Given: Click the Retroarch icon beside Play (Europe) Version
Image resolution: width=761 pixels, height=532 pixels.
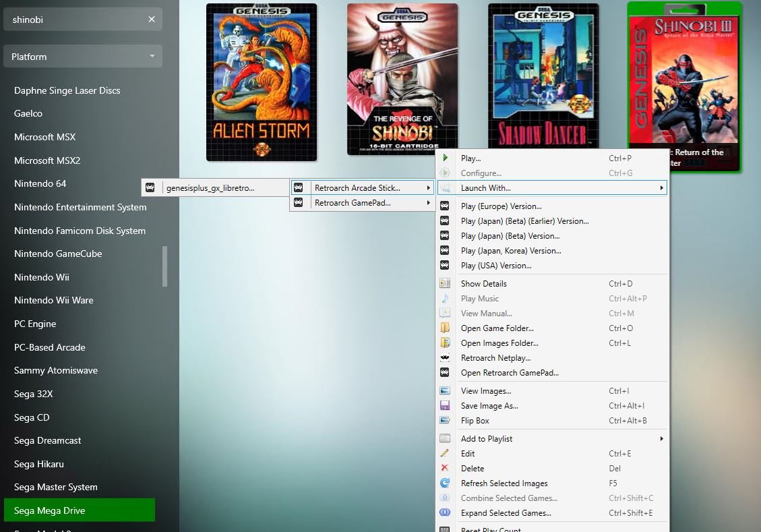Looking at the screenshot, I should 445,206.
